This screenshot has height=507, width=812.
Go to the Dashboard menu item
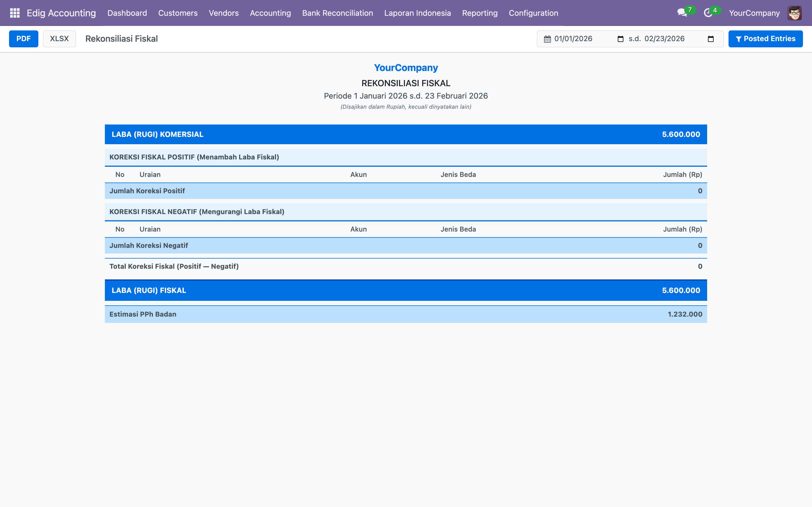point(127,13)
